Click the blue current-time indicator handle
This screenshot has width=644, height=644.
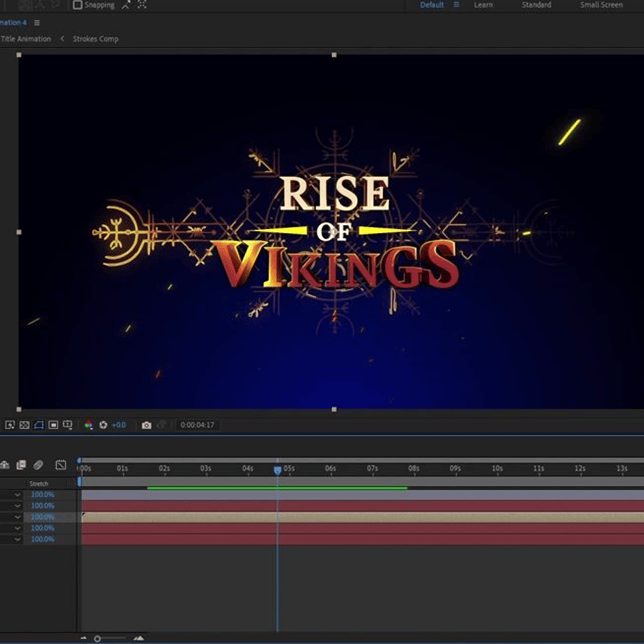[277, 471]
